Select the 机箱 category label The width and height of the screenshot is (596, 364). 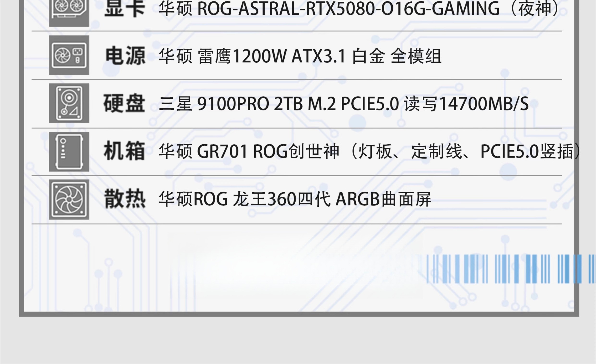124,151
